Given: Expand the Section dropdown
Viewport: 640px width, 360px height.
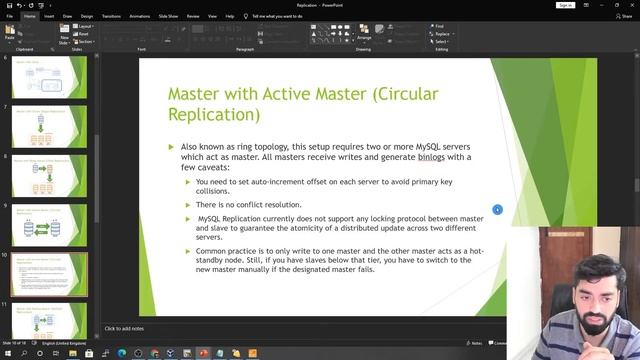Looking at the screenshot, I should point(84,42).
